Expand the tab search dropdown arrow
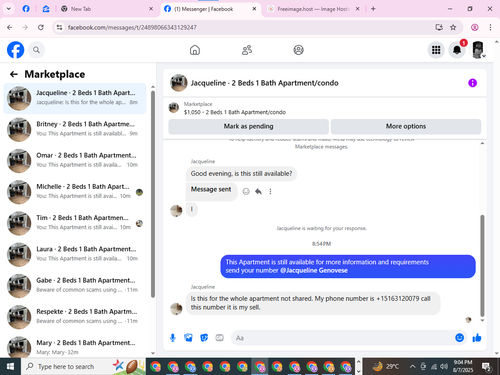Image resolution: width=500 pixels, height=375 pixels. point(9,9)
